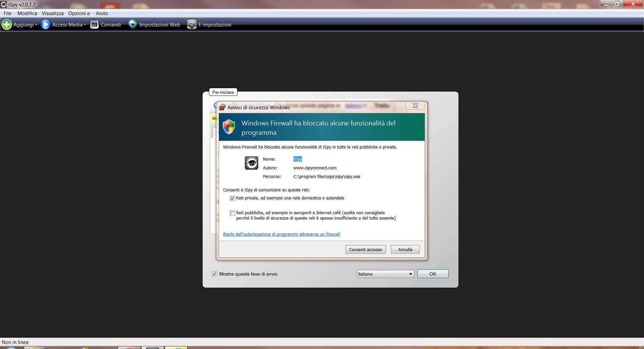Open the Italiano language dropdown

[385, 274]
